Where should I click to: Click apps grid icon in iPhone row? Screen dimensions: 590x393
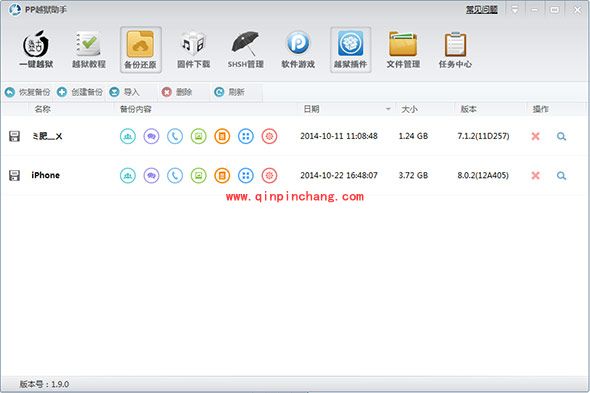(246, 175)
